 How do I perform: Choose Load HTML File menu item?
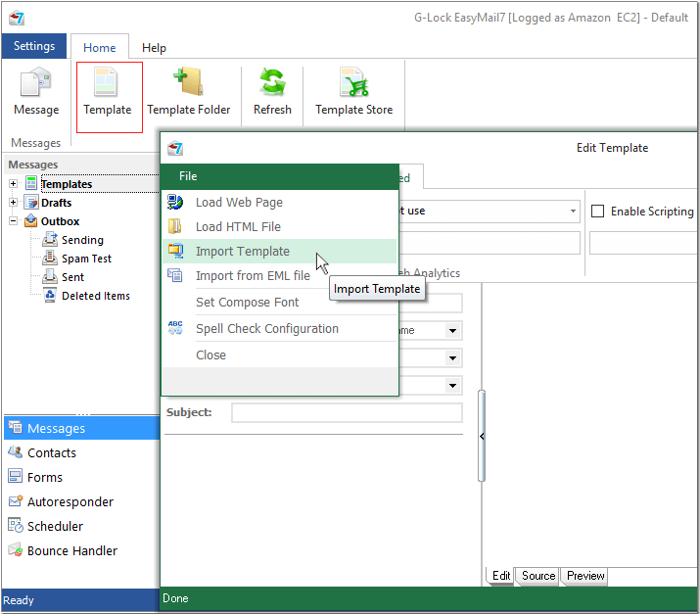coord(279,227)
